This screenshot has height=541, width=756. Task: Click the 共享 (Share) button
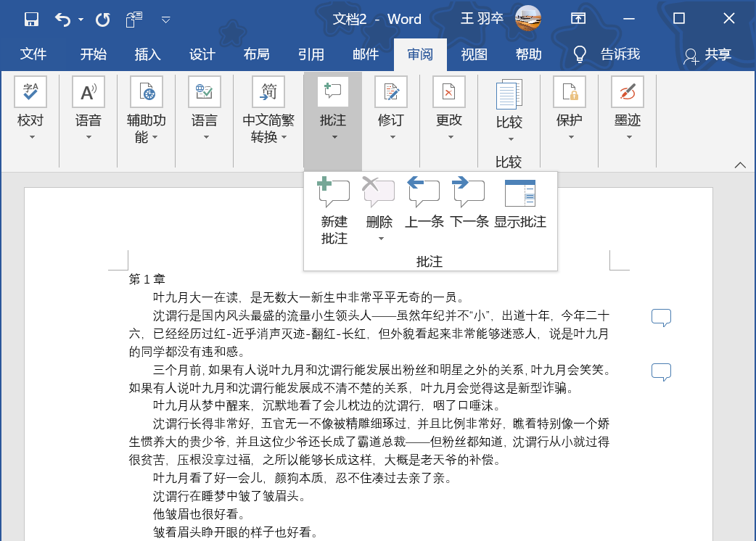(x=711, y=54)
